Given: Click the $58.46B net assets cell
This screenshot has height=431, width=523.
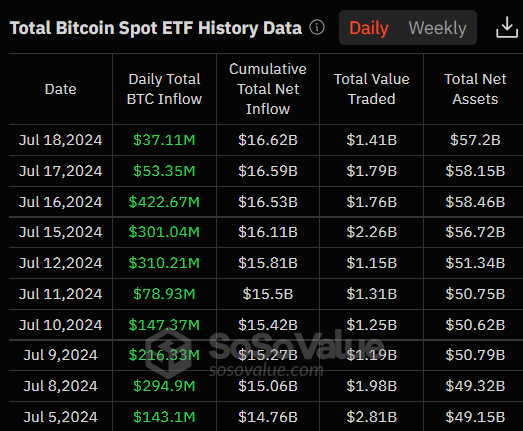Looking at the screenshot, I should (x=475, y=202).
